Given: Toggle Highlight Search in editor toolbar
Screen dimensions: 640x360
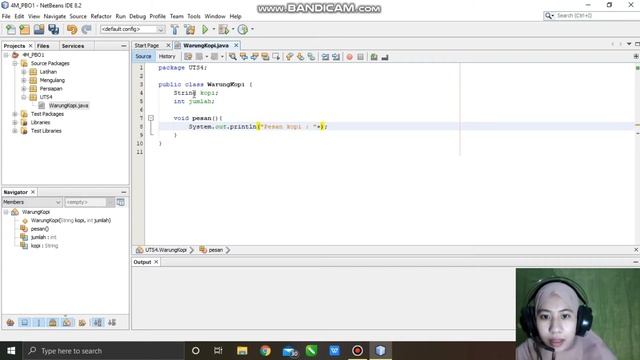Looking at the screenshot, I should click(265, 57).
